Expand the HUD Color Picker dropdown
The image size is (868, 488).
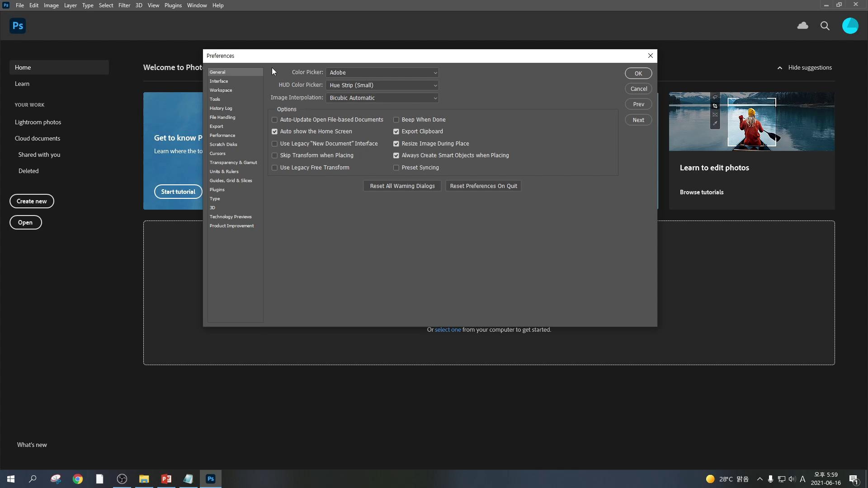pyautogui.click(x=382, y=85)
